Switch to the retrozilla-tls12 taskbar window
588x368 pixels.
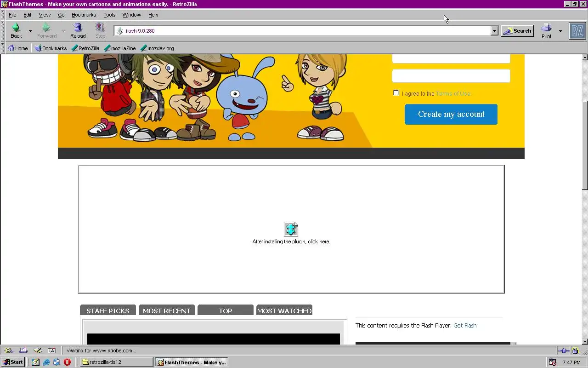tap(117, 362)
